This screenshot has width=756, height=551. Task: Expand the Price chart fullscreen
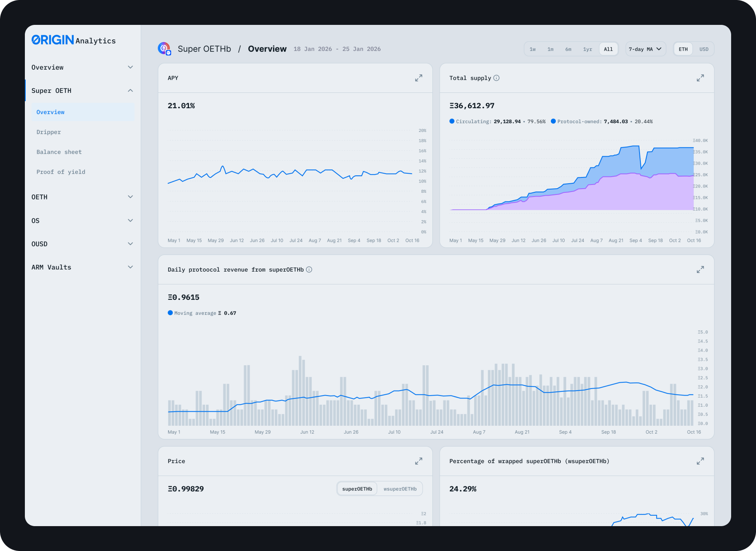tap(419, 461)
